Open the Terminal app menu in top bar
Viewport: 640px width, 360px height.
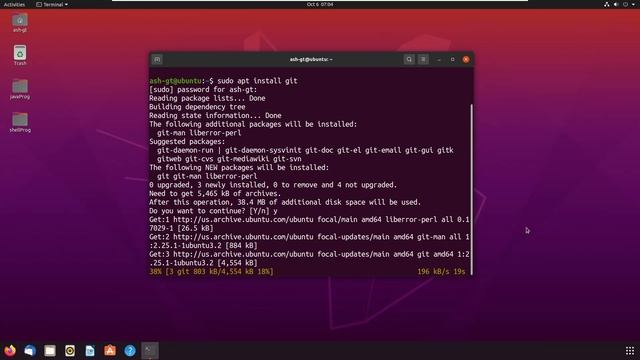click(x=52, y=4)
